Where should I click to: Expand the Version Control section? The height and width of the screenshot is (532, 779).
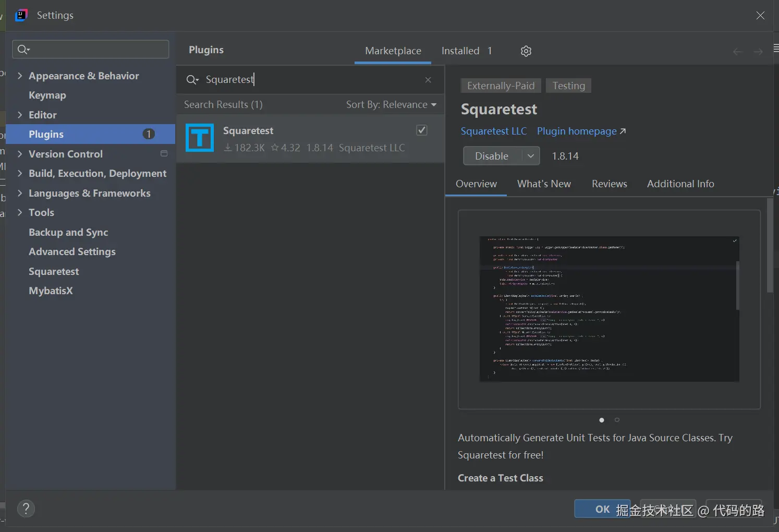(20, 154)
